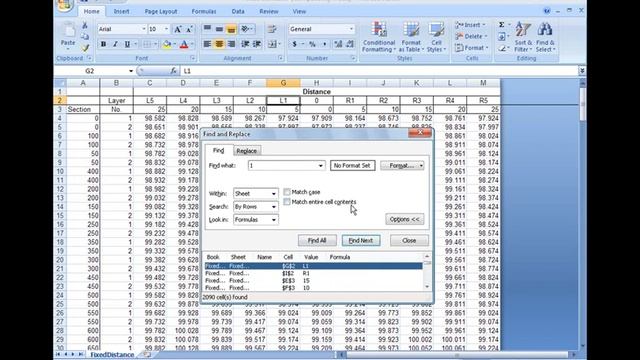The height and width of the screenshot is (360, 640).
Task: Click the Value column header in results
Action: pyautogui.click(x=311, y=257)
